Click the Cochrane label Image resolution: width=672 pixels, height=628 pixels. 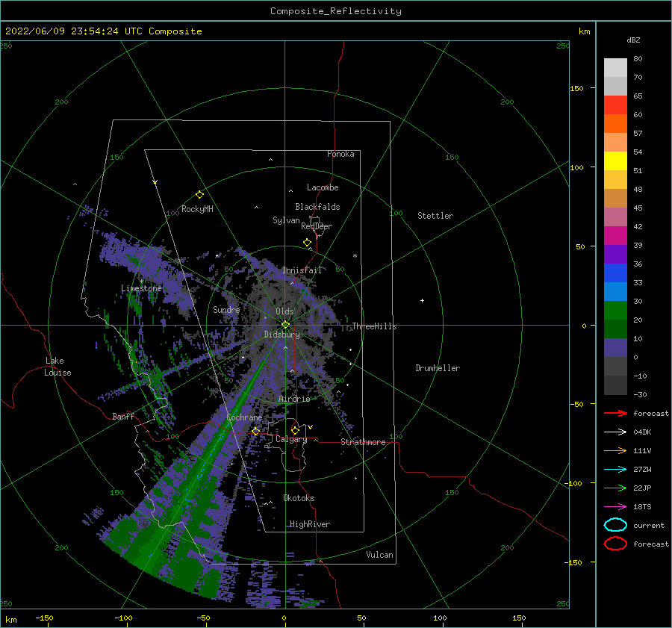[x=244, y=417]
